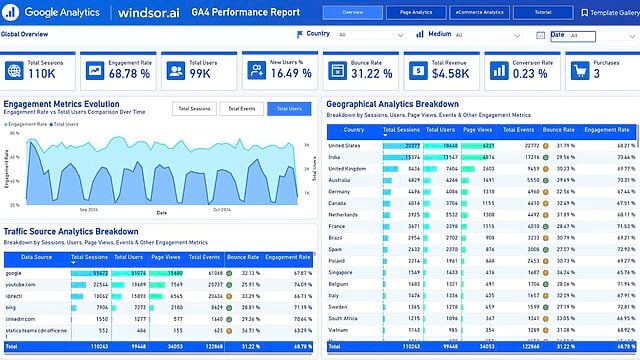640x360 pixels.
Task: Click the $4.58K Total Revenue value
Action: point(451,74)
